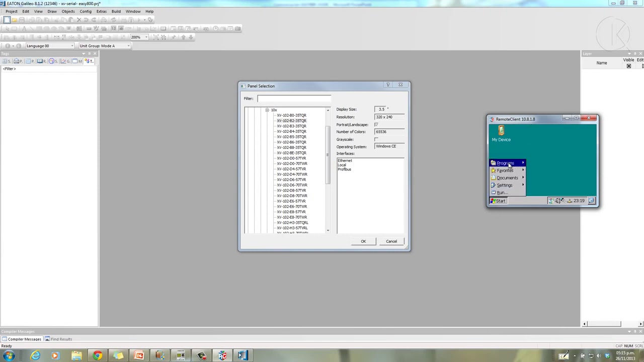This screenshot has width=644, height=362.
Task: Select XV-102-D6-70TWR panel
Action: tap(292, 185)
